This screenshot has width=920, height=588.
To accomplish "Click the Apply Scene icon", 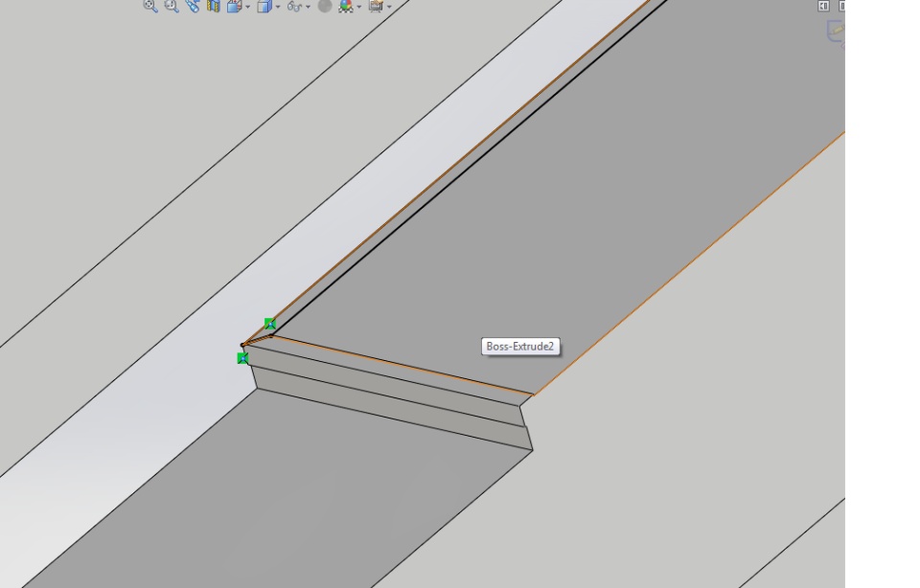I will pos(346,6).
